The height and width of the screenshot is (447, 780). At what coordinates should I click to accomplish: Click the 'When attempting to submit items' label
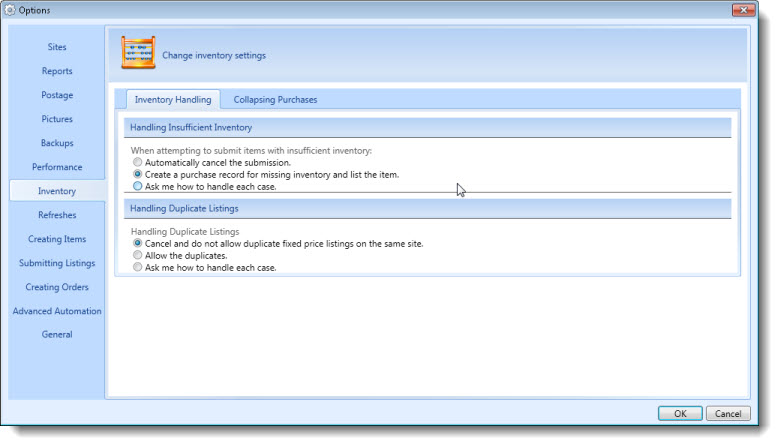tap(251, 150)
